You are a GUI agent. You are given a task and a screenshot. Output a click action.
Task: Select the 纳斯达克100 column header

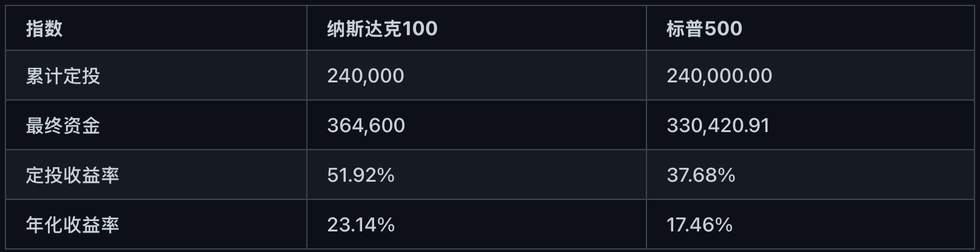tap(382, 28)
